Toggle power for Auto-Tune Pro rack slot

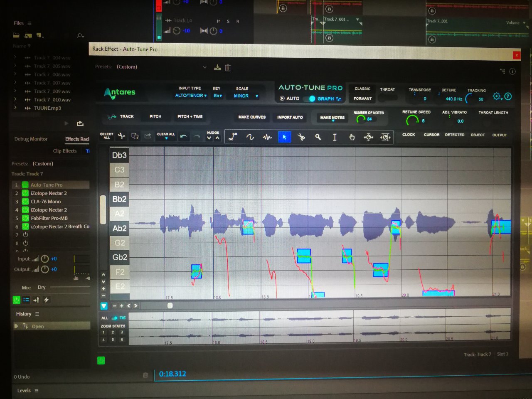(x=25, y=185)
